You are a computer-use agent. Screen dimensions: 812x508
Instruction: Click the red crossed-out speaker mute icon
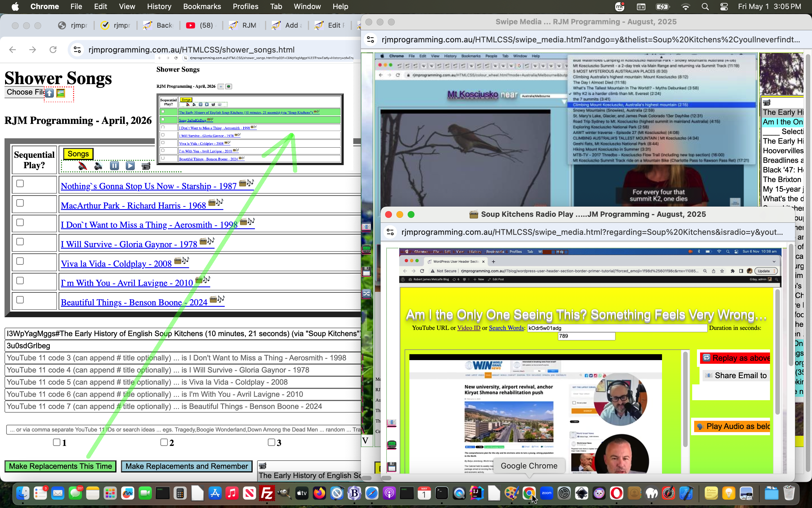pyautogui.click(x=83, y=166)
